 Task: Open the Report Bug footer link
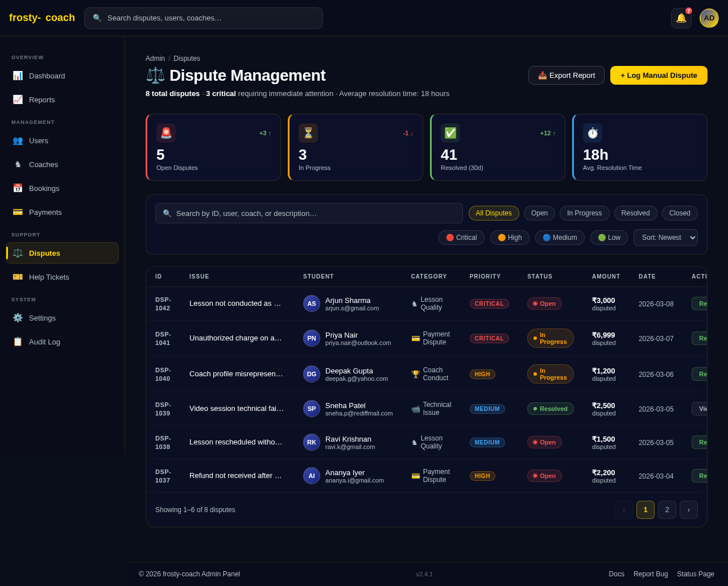coord(651,574)
